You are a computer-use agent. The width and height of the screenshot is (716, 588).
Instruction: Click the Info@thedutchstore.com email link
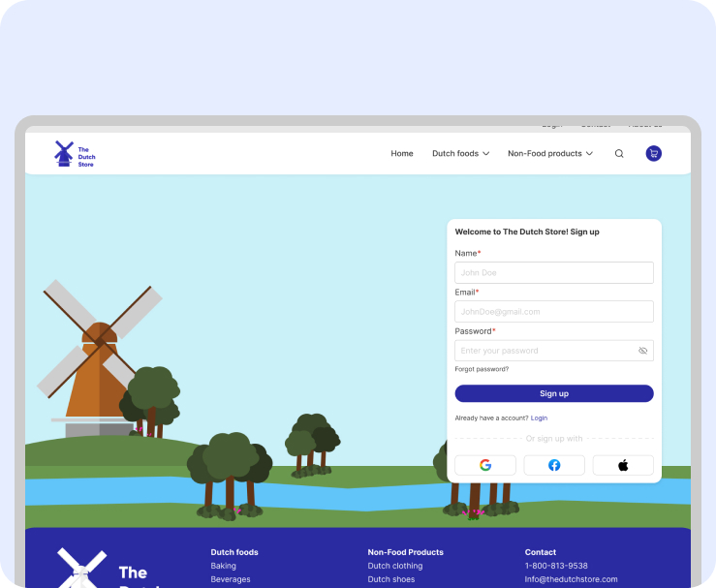(571, 579)
